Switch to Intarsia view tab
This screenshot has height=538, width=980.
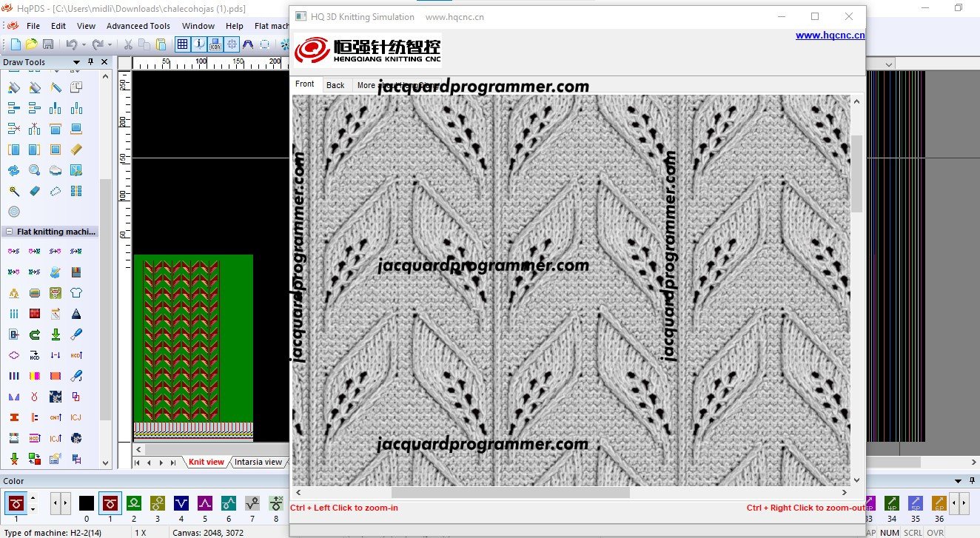(258, 462)
